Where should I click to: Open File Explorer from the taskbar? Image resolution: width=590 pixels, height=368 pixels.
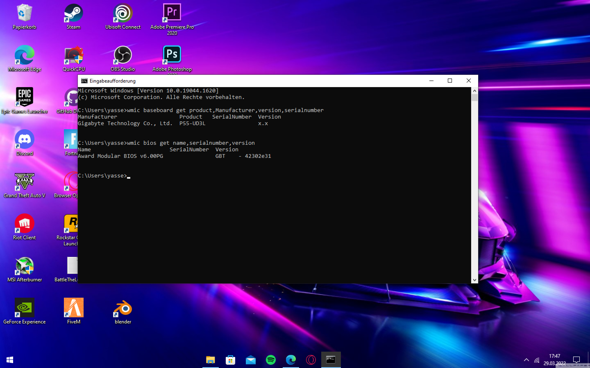pyautogui.click(x=210, y=360)
